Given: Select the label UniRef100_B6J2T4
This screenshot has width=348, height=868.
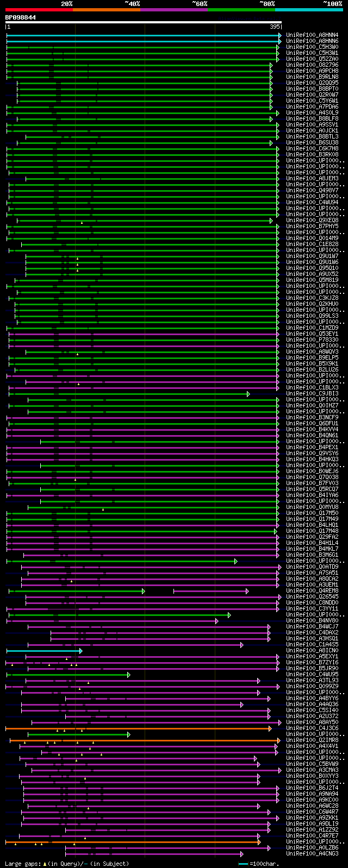Looking at the screenshot, I should 312,788.
